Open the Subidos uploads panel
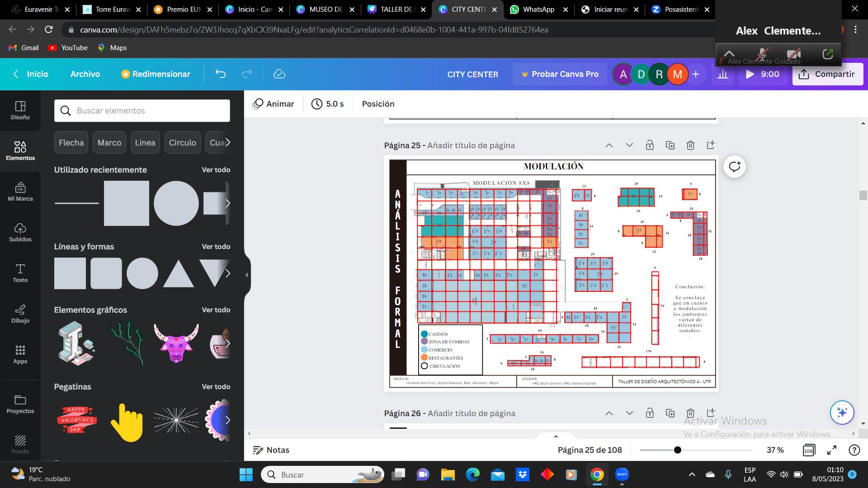This screenshot has width=868, height=488. tap(20, 232)
